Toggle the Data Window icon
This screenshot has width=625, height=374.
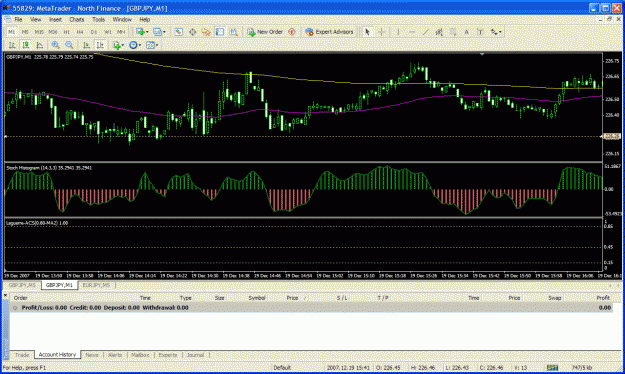192,32
